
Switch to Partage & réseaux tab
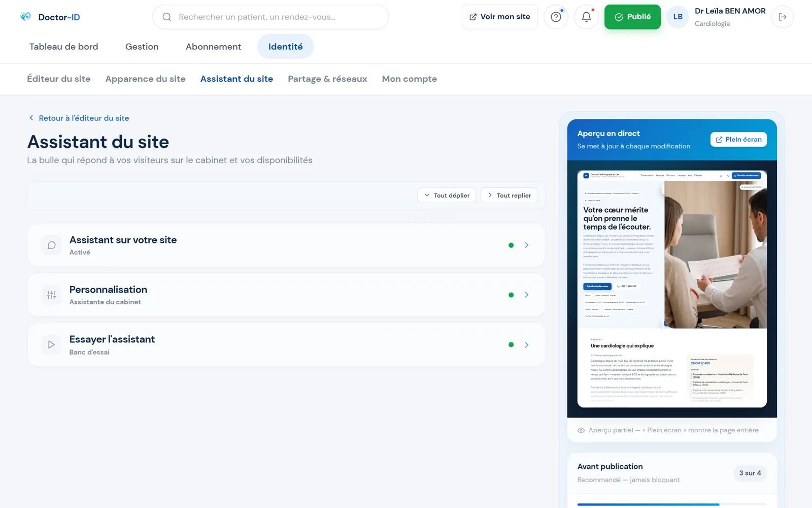click(327, 79)
